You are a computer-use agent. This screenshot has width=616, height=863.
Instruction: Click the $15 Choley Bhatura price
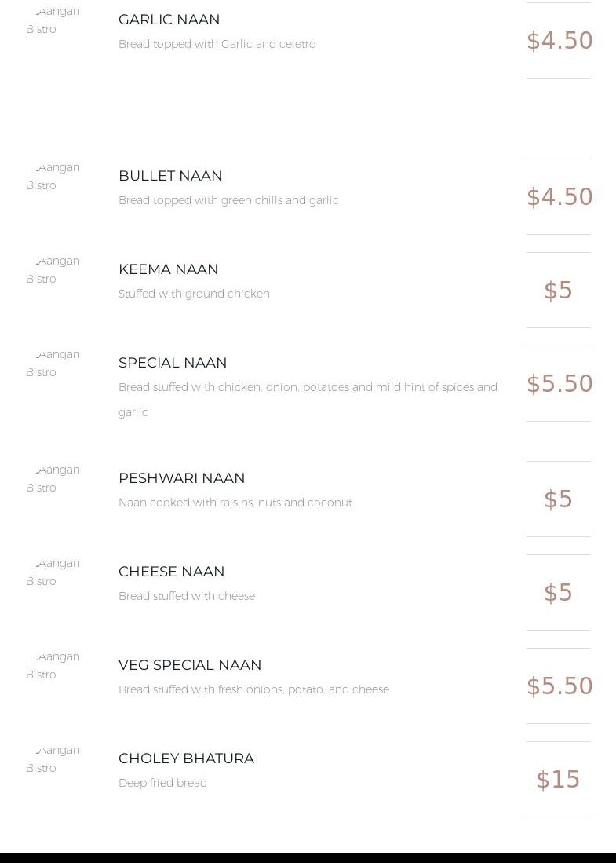(559, 780)
